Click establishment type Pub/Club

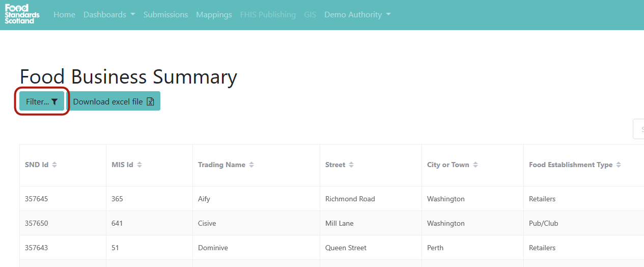coord(543,224)
